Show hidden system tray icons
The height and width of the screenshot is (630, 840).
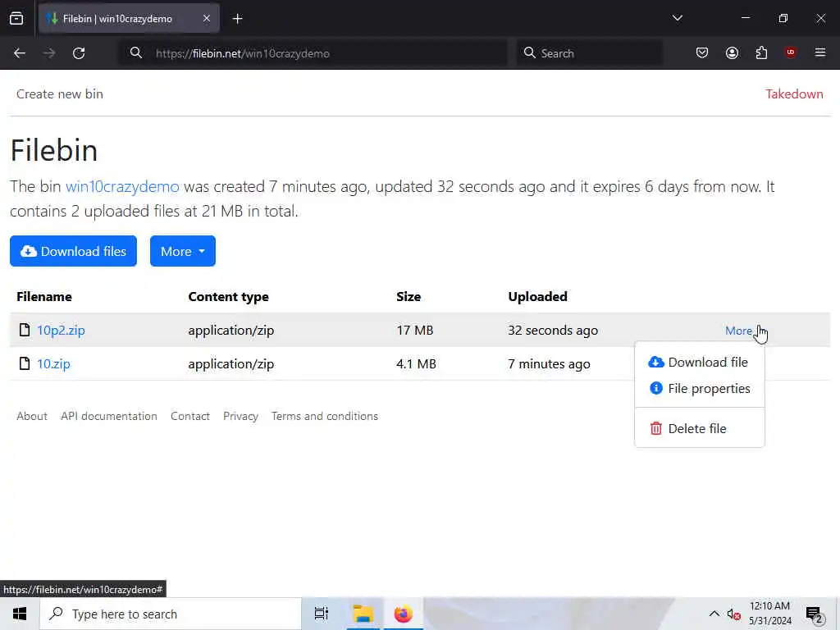coord(714,614)
